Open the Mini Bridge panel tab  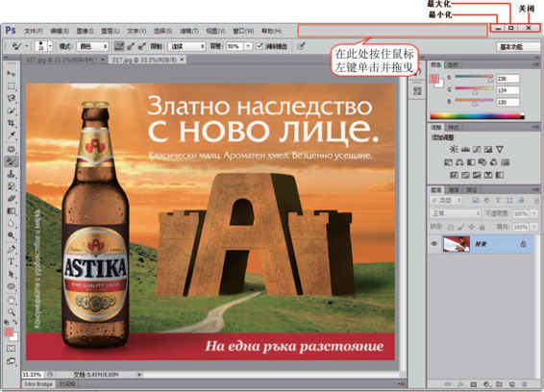point(38,384)
